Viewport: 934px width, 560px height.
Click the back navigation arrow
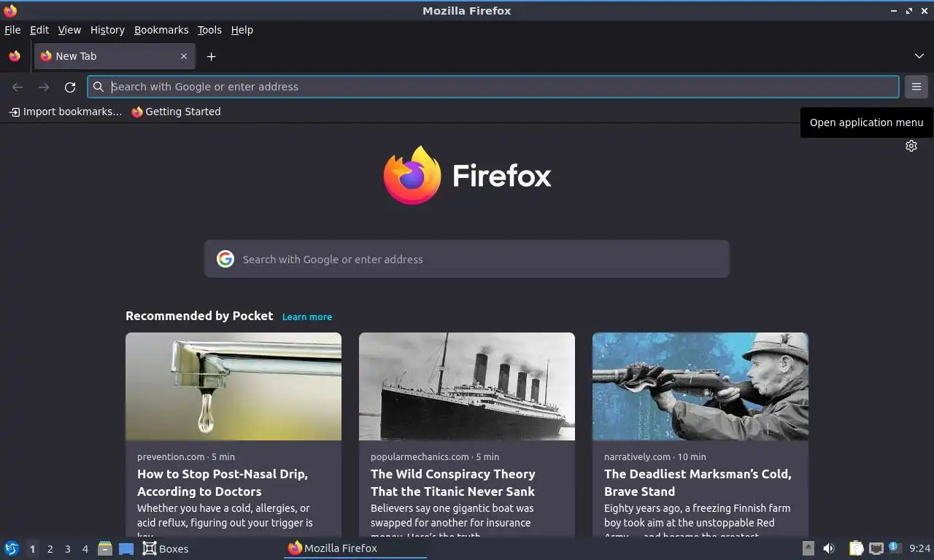pos(18,87)
